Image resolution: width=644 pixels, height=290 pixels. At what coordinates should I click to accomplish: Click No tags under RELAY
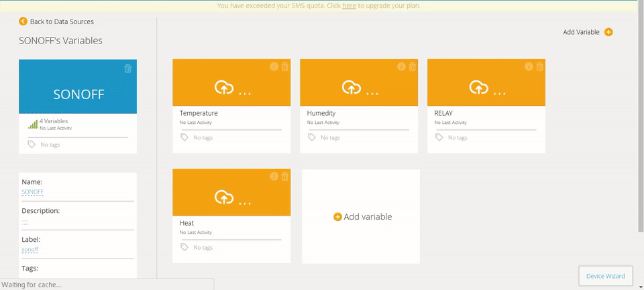click(x=458, y=138)
